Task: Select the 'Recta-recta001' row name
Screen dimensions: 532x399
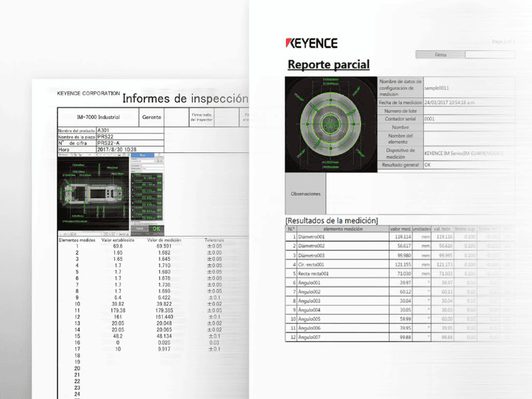Action: pos(313,273)
